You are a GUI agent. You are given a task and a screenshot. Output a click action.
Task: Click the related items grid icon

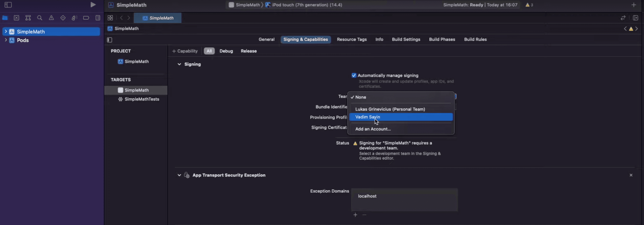pos(110,18)
